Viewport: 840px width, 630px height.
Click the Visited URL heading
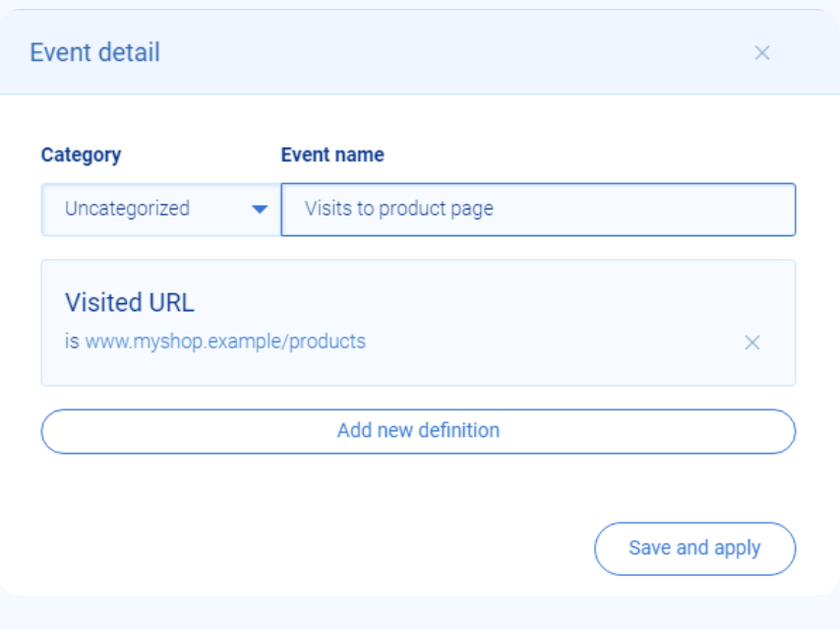point(130,302)
